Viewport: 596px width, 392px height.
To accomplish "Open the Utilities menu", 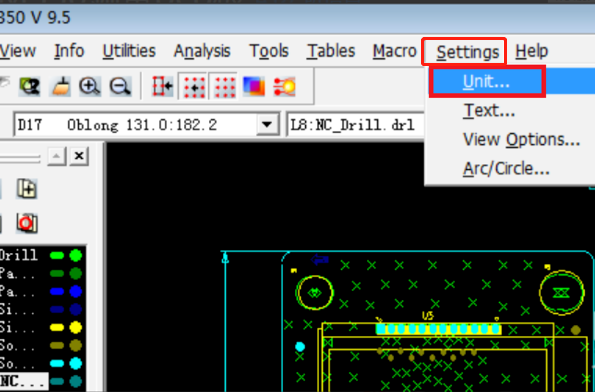I will (x=129, y=51).
